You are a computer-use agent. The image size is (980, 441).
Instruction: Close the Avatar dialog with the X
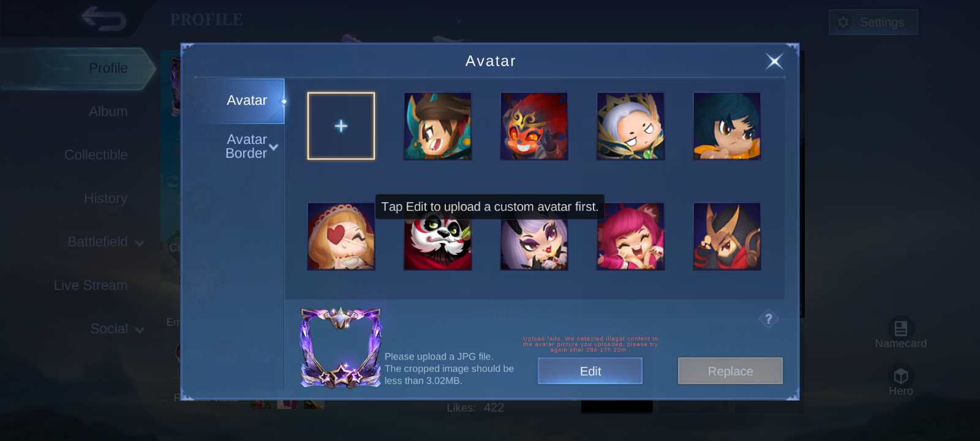pos(774,61)
